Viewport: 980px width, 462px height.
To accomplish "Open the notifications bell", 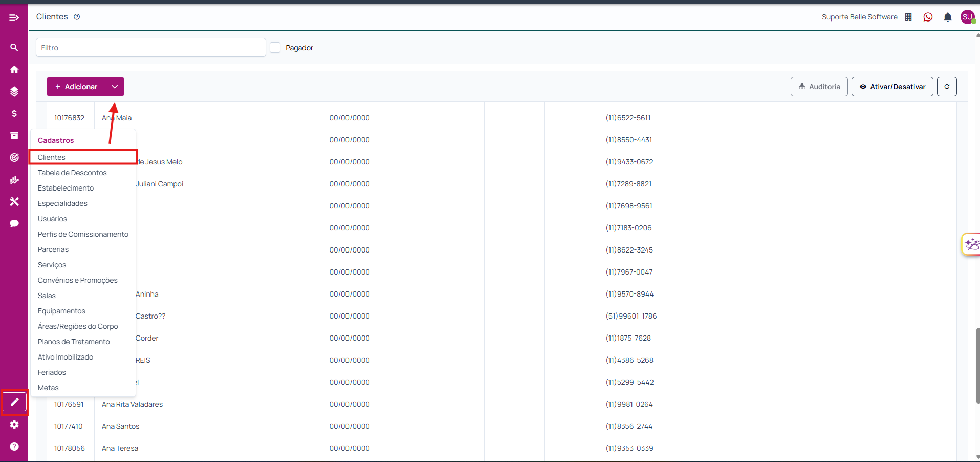I will [947, 17].
